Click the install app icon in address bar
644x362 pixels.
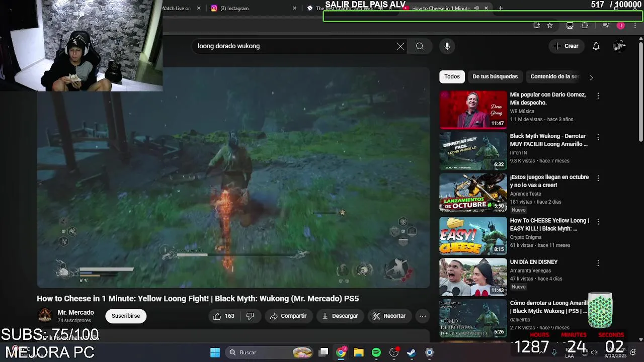click(x=537, y=25)
